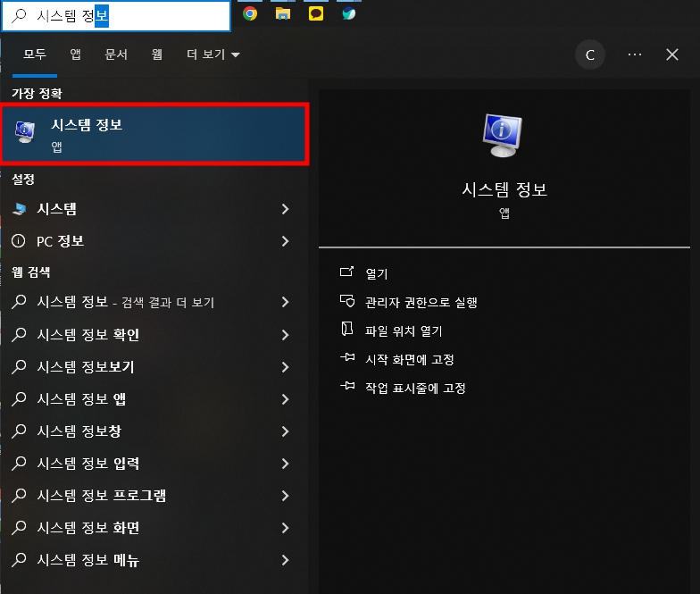Select 시작 화면에 고정
This screenshot has height=594, width=700.
coord(409,359)
